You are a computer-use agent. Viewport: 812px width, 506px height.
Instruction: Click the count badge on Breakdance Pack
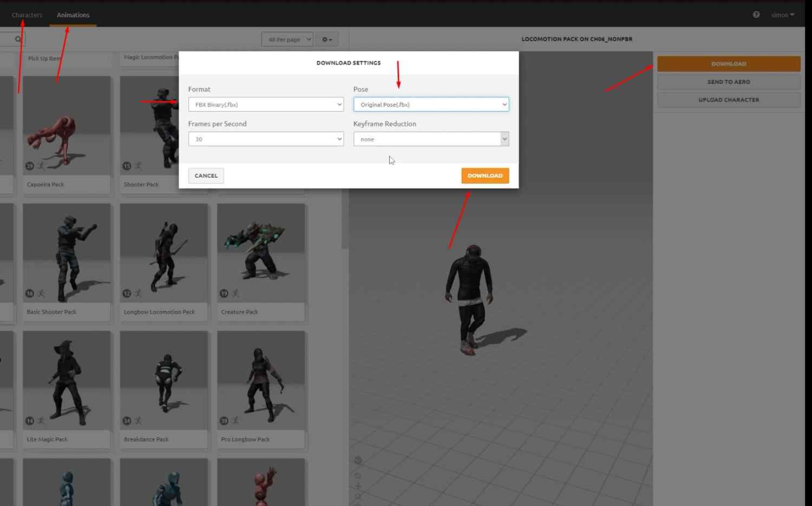127,420
